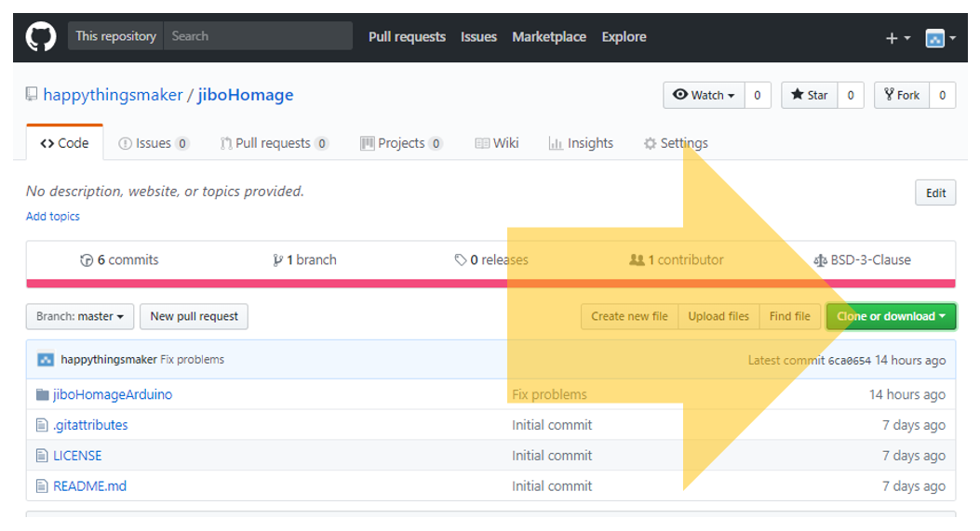Viewport: 980px width, 531px height.
Task: Open the Watch notifications dropdown
Action: coord(703,95)
